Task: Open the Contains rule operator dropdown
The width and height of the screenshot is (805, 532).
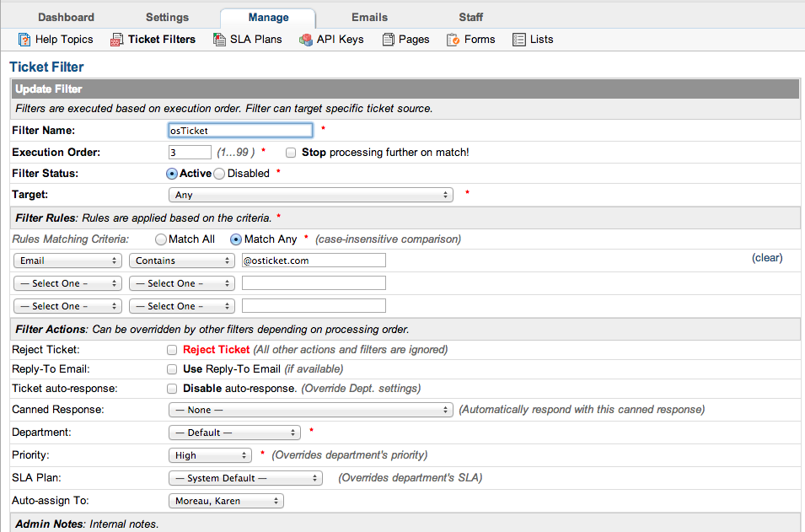Action: click(182, 261)
